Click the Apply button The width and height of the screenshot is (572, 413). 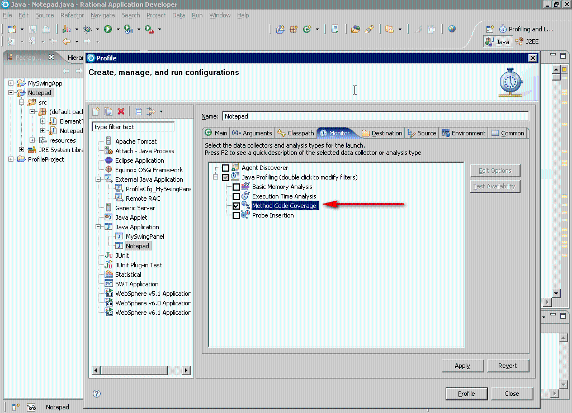(x=463, y=366)
